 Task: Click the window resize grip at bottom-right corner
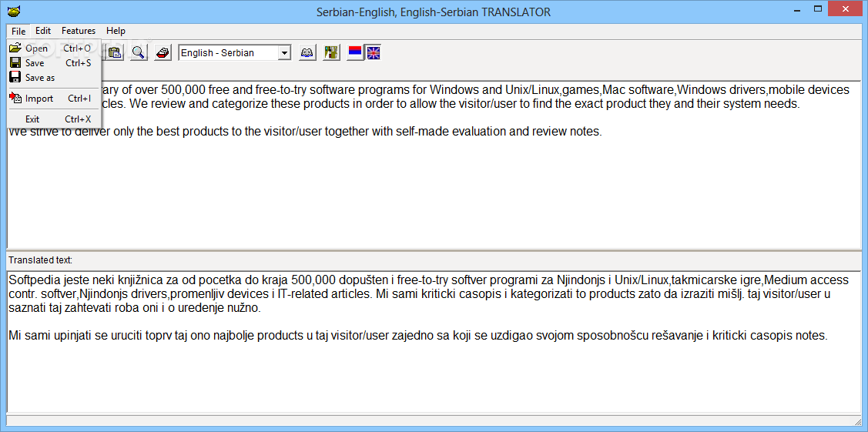click(x=857, y=421)
